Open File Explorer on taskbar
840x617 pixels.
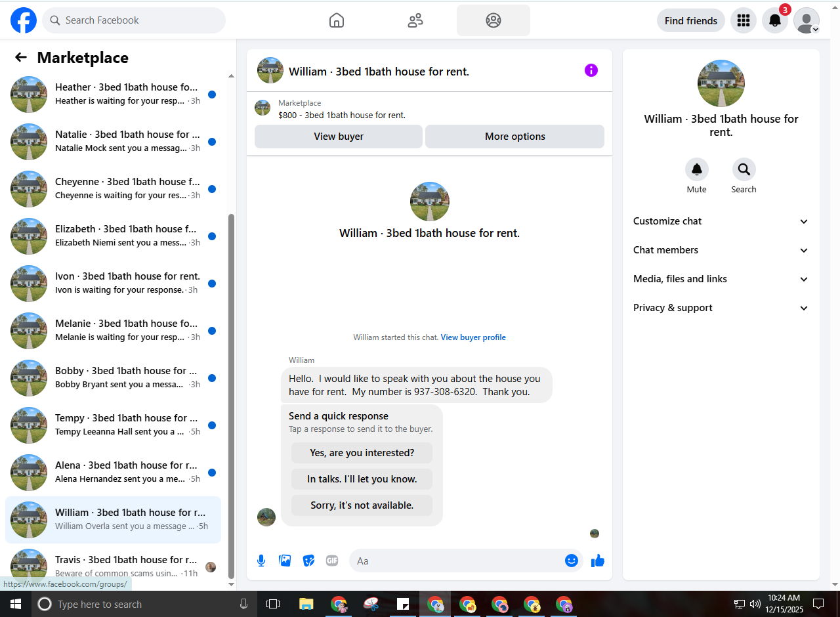coord(306,604)
